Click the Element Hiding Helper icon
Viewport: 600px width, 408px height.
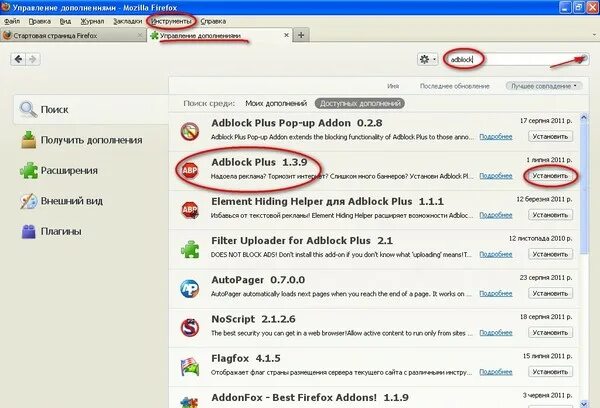pos(190,210)
